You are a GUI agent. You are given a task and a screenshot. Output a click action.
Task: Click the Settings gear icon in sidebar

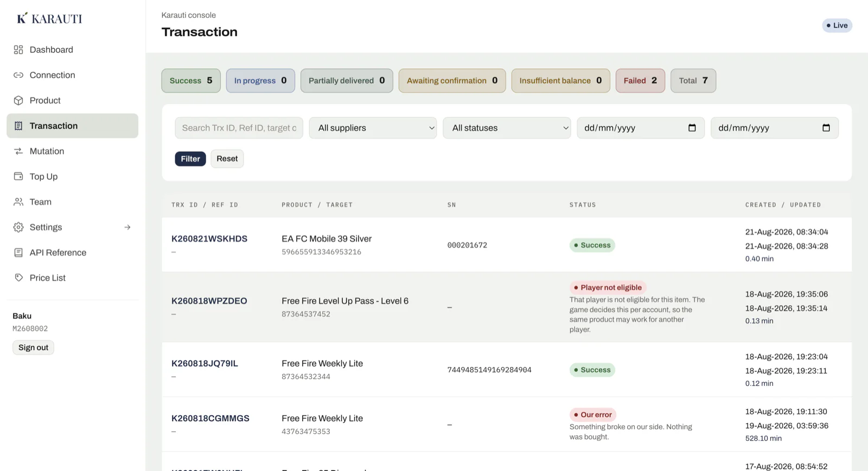click(18, 227)
